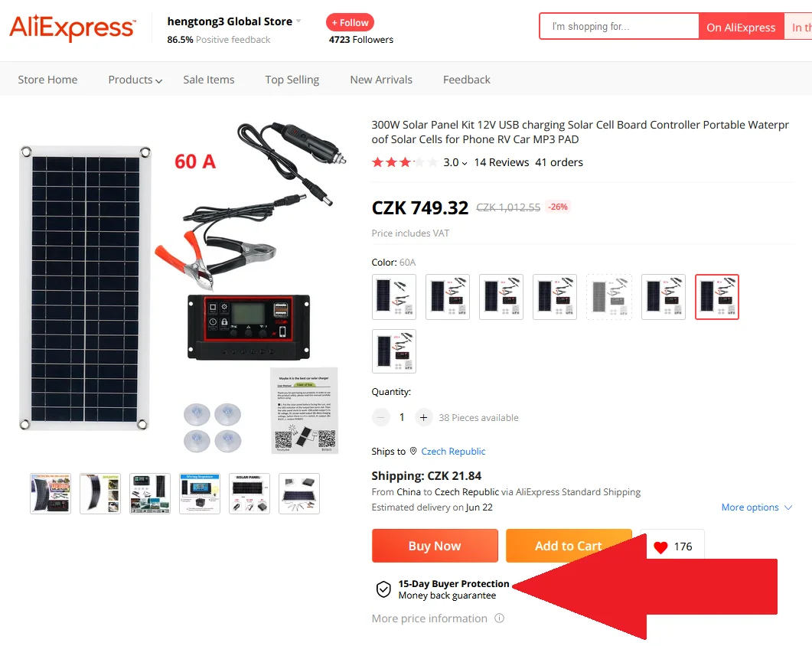
Task: Open the Products dropdown menu
Action: pyautogui.click(x=135, y=80)
